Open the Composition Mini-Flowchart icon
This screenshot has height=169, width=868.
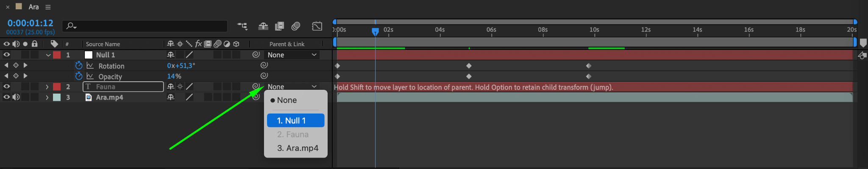242,26
